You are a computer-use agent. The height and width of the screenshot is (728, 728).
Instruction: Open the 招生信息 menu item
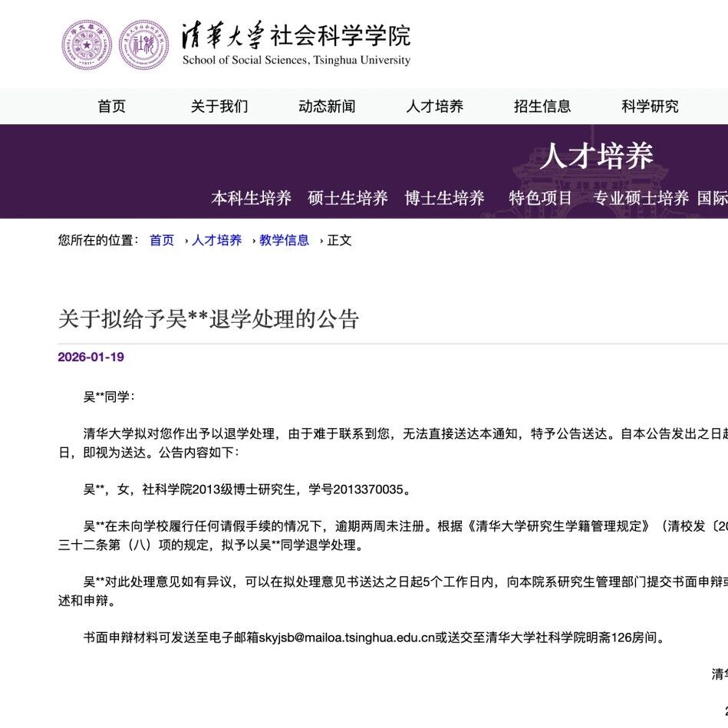pos(542,107)
